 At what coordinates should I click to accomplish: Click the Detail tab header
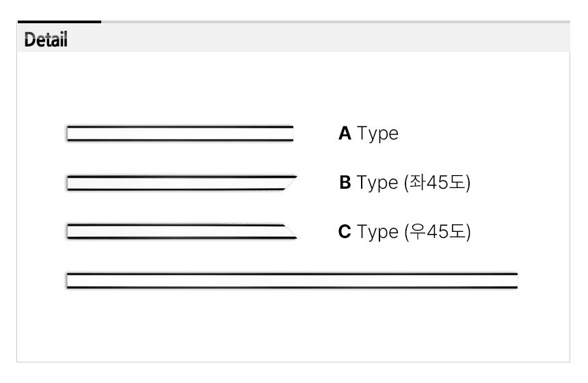(x=46, y=40)
